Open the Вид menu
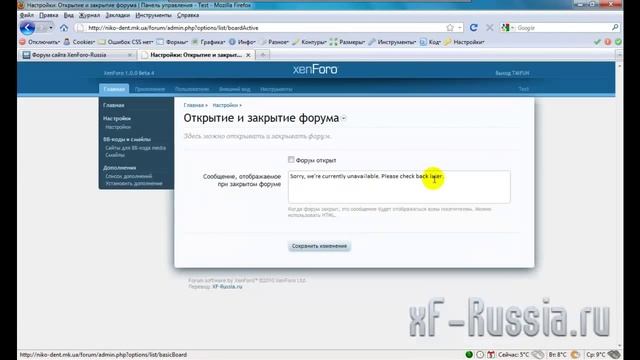 [x=69, y=15]
